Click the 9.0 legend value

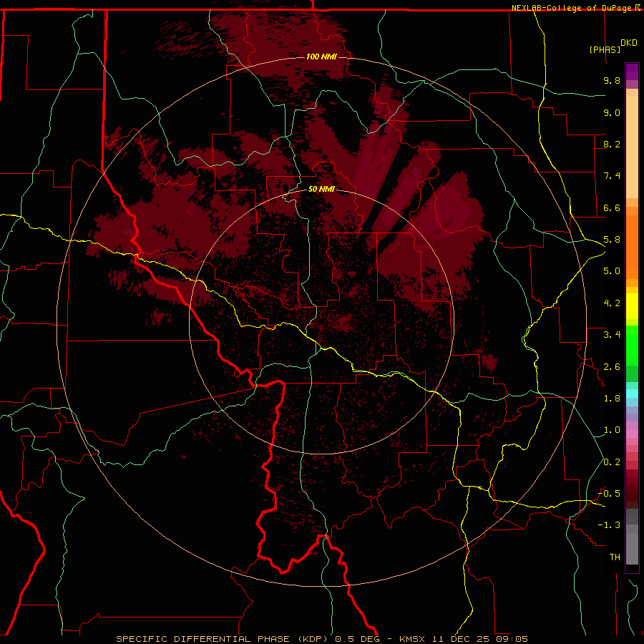(x=612, y=112)
